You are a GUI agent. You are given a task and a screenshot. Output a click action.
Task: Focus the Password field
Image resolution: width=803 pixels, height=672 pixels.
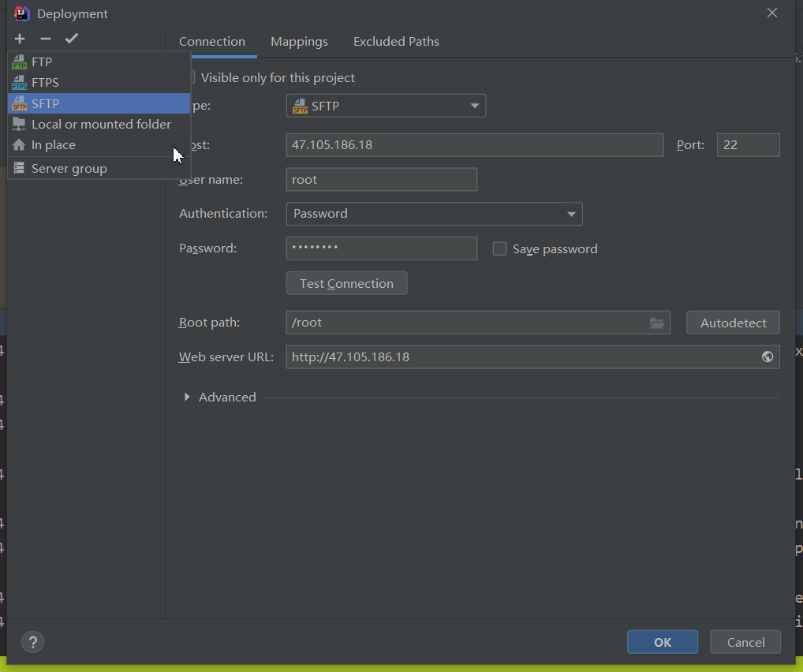point(382,248)
